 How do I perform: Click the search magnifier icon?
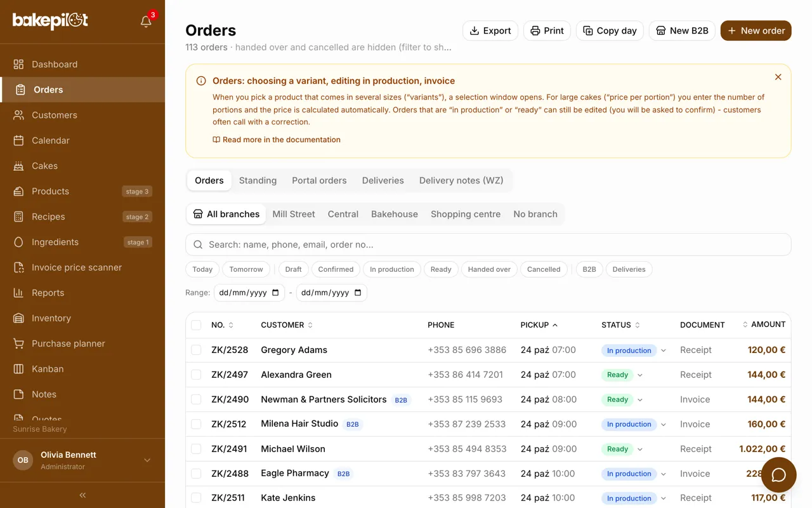[198, 244]
